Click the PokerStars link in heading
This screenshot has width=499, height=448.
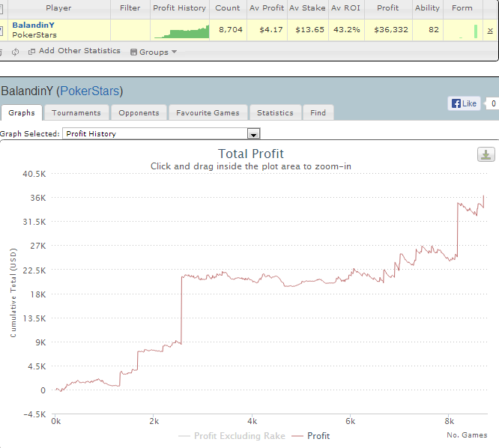coord(89,91)
